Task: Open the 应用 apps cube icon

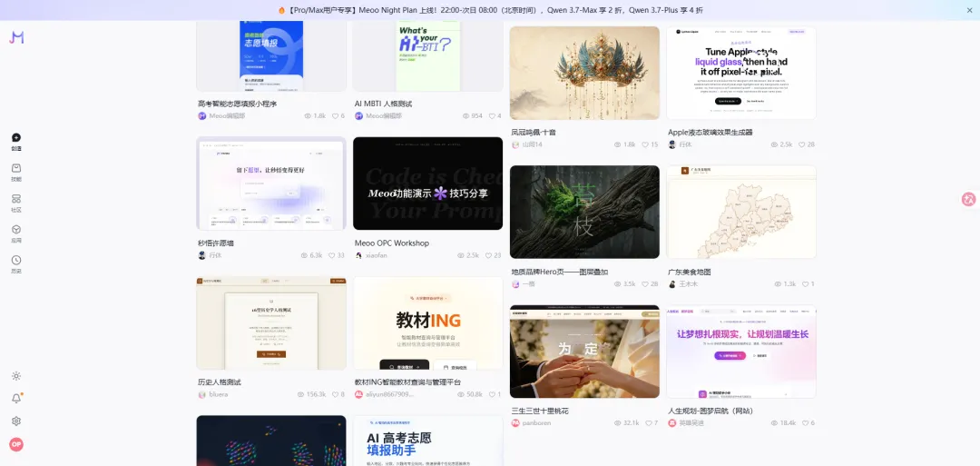Action: pyautogui.click(x=16, y=230)
